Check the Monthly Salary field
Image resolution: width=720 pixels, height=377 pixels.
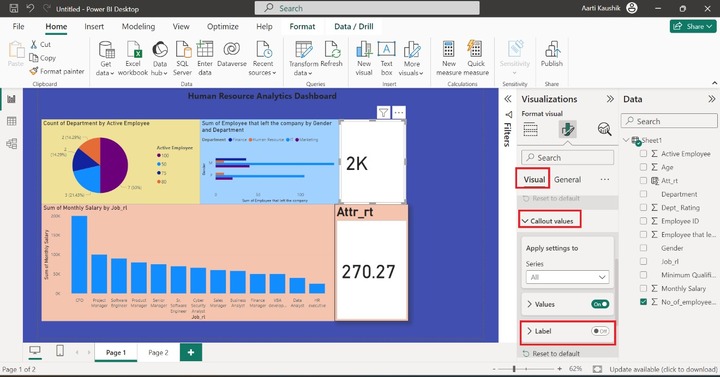click(x=643, y=288)
